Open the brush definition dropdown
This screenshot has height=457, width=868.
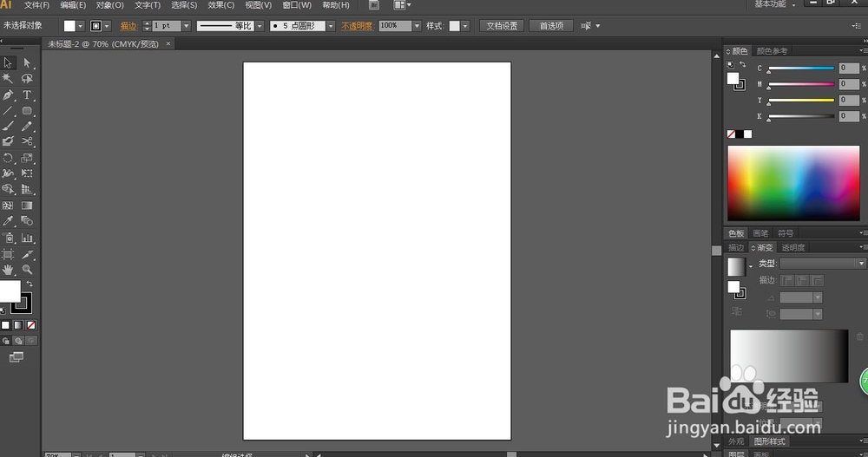331,26
